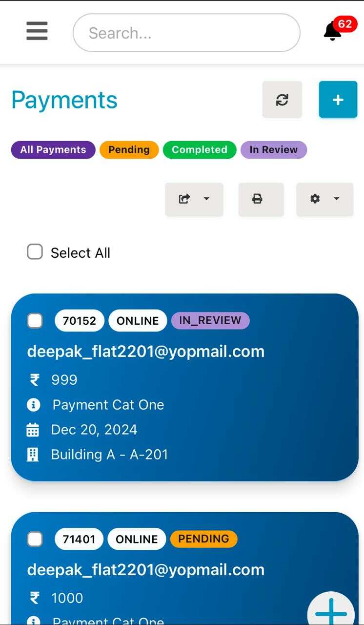This screenshot has height=625, width=364.
Task: Filter by In Review payments
Action: pyautogui.click(x=274, y=150)
